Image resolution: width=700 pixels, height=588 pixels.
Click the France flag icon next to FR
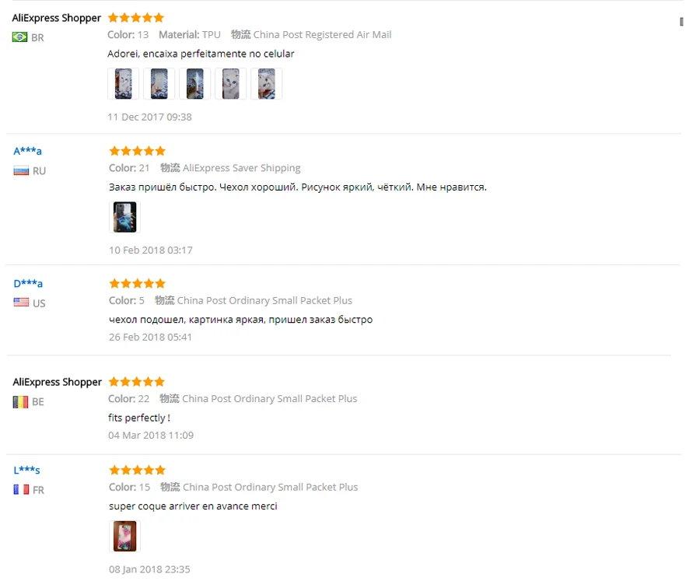pos(21,490)
